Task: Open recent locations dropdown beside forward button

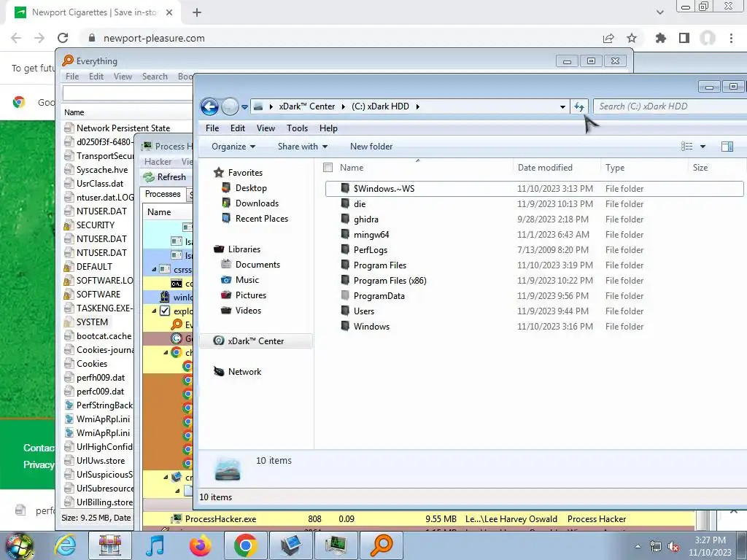Action: pyautogui.click(x=244, y=107)
